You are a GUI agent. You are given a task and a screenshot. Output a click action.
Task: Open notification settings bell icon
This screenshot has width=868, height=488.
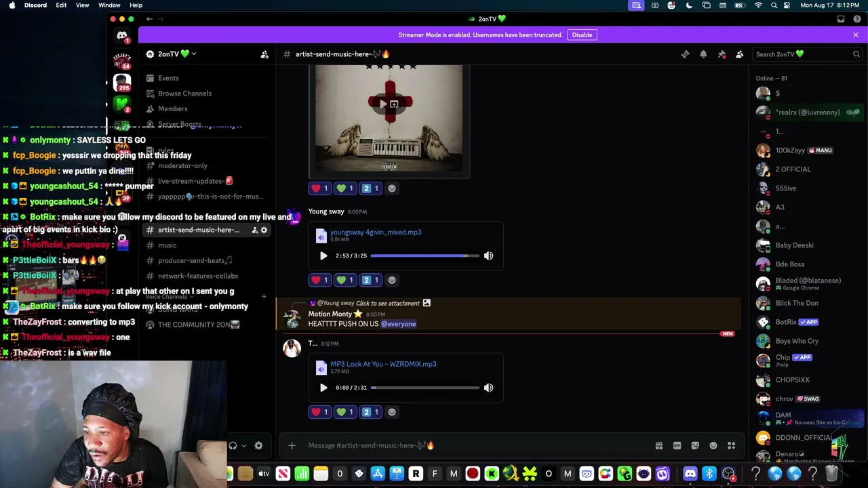coord(703,54)
